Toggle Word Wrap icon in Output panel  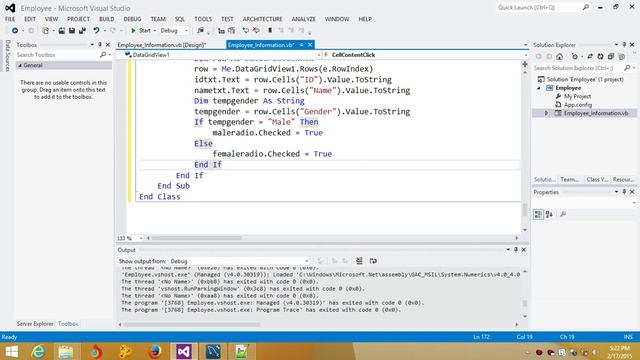coord(373,261)
